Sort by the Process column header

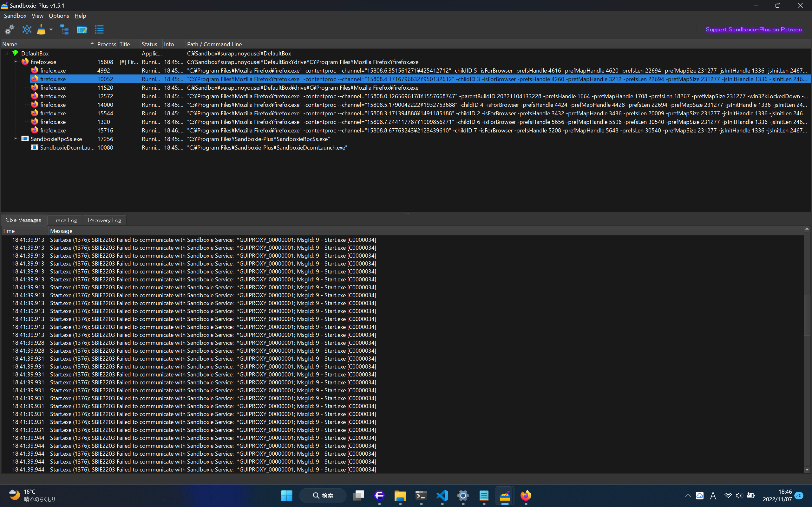106,44
